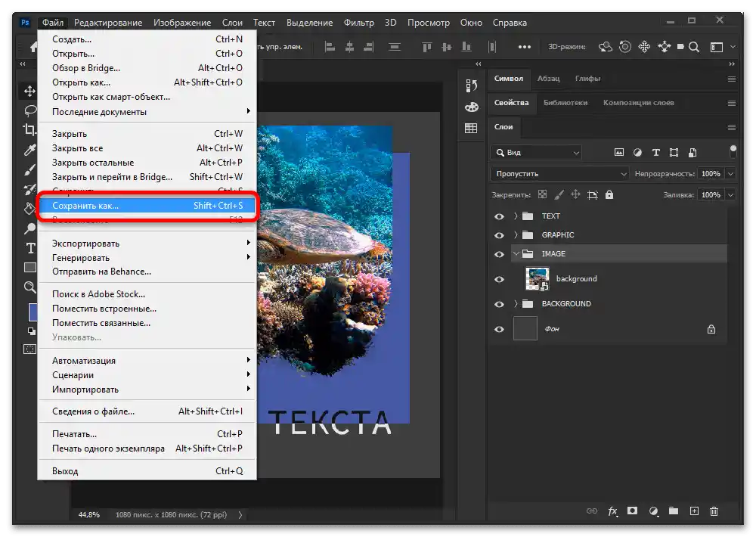Filter layers by adjustment layers icon

637,153
